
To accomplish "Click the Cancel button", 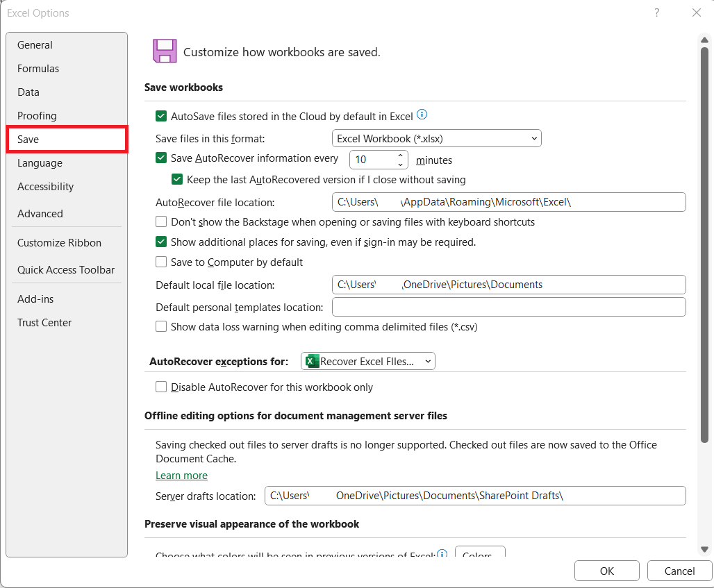I will [679, 571].
